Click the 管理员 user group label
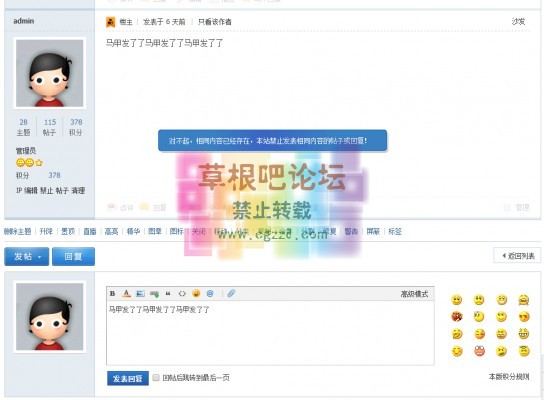 coord(26,151)
